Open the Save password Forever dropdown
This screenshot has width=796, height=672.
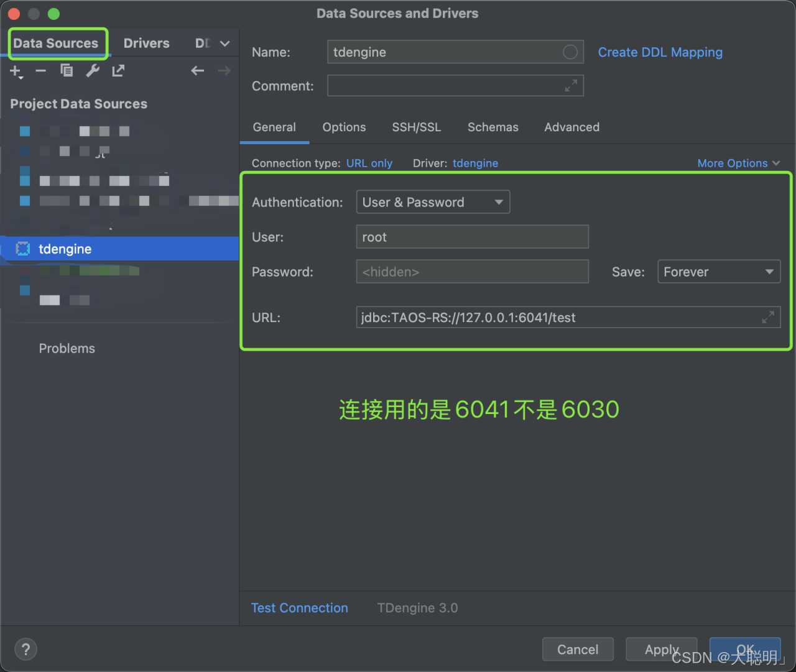pyautogui.click(x=718, y=272)
